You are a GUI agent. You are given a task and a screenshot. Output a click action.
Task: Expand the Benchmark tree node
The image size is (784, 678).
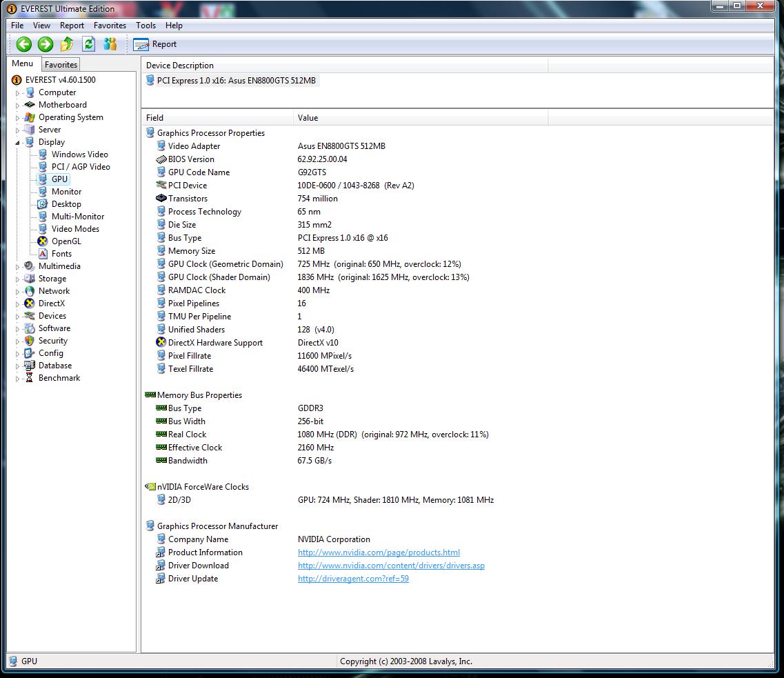click(17, 379)
